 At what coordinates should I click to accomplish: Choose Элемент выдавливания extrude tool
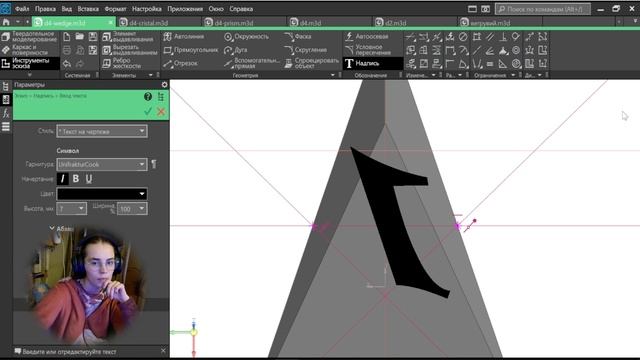[x=128, y=37]
